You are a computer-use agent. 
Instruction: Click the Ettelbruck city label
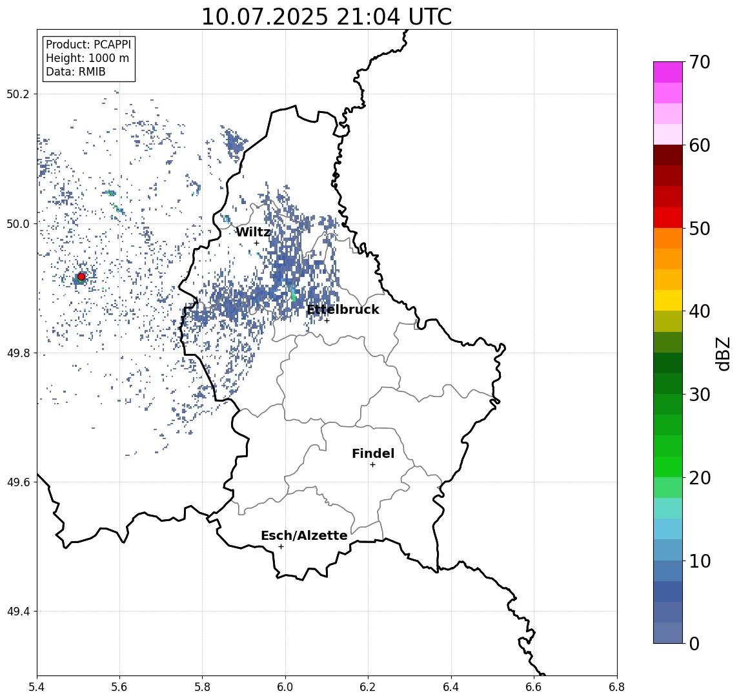(343, 309)
